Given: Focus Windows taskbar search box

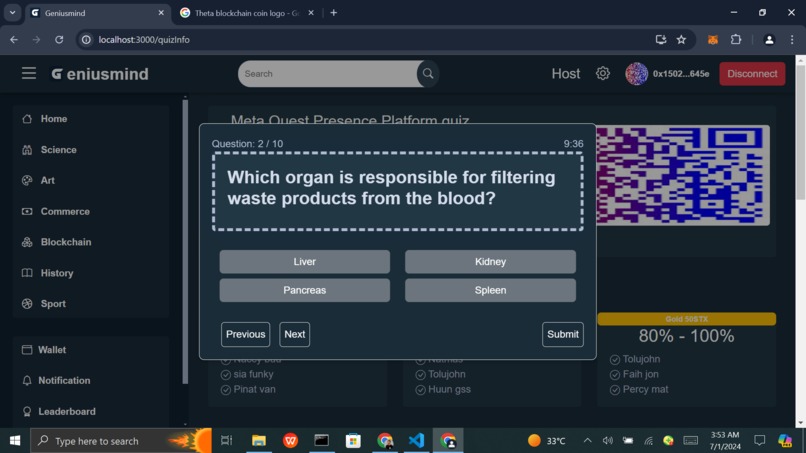Looking at the screenshot, I should click(x=121, y=441).
